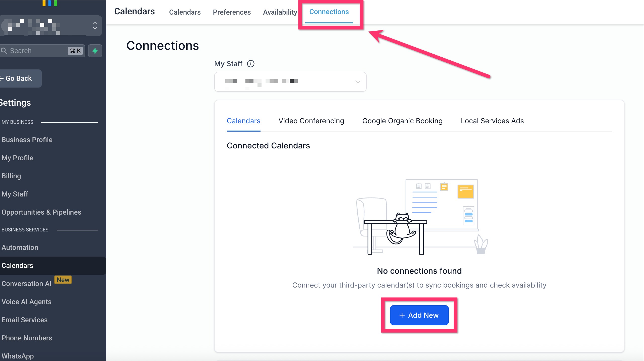Image resolution: width=644 pixels, height=361 pixels.
Task: Click the search magnifier icon in sidebar
Action: click(x=4, y=51)
